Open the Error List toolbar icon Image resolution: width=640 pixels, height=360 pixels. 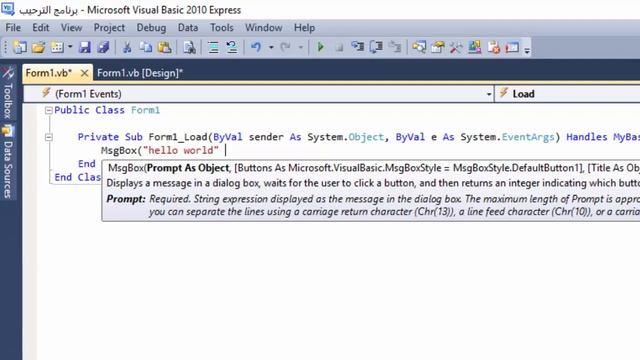click(x=493, y=47)
